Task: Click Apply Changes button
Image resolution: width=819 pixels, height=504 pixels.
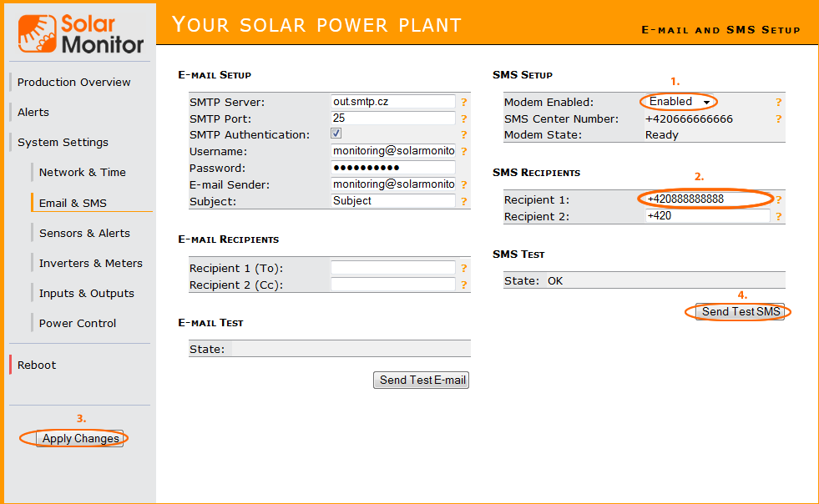Action: (x=80, y=438)
